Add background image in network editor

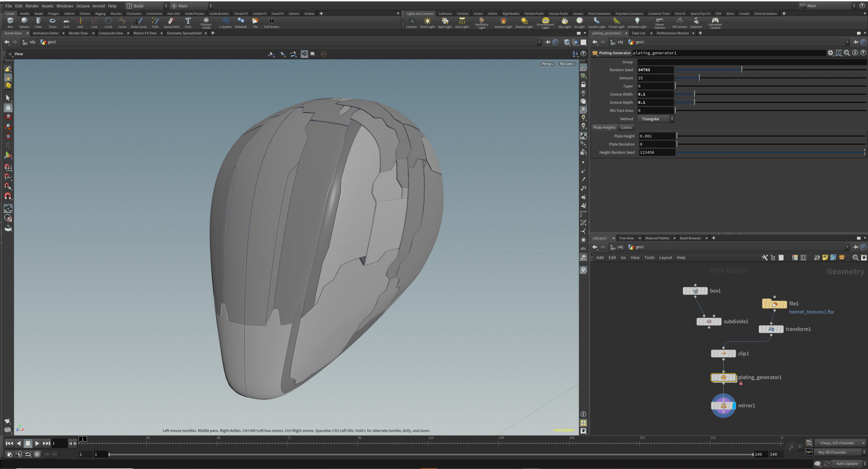[x=833, y=258]
